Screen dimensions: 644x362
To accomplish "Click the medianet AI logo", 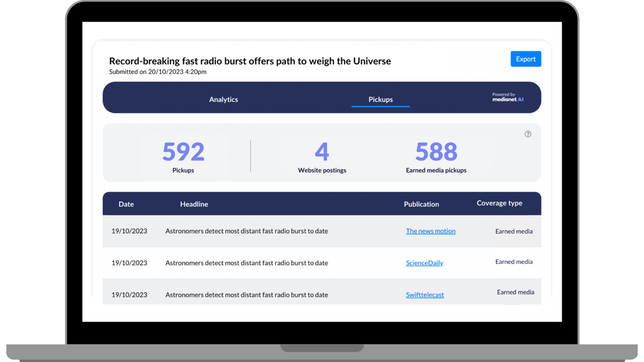I will [x=507, y=98].
